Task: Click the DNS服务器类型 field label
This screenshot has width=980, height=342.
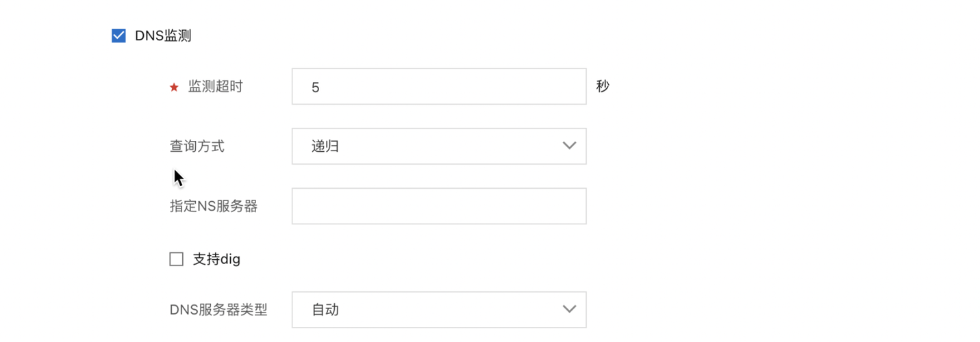Action: point(218,310)
